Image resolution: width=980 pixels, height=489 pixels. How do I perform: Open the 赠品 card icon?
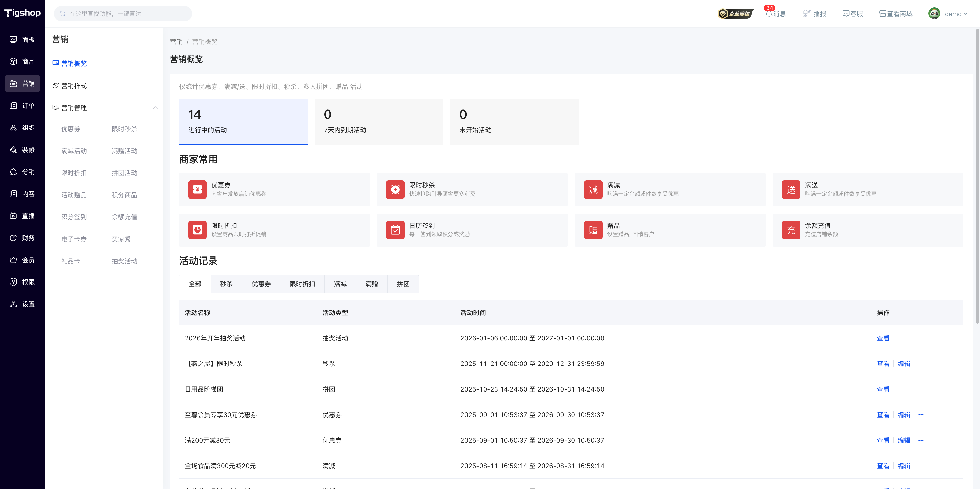coord(593,230)
